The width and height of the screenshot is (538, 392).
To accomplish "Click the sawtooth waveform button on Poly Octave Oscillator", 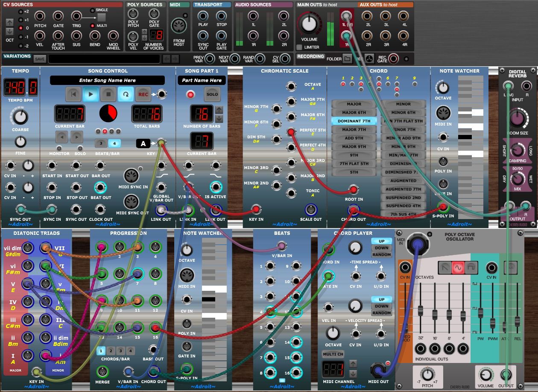I will click(x=445, y=267).
